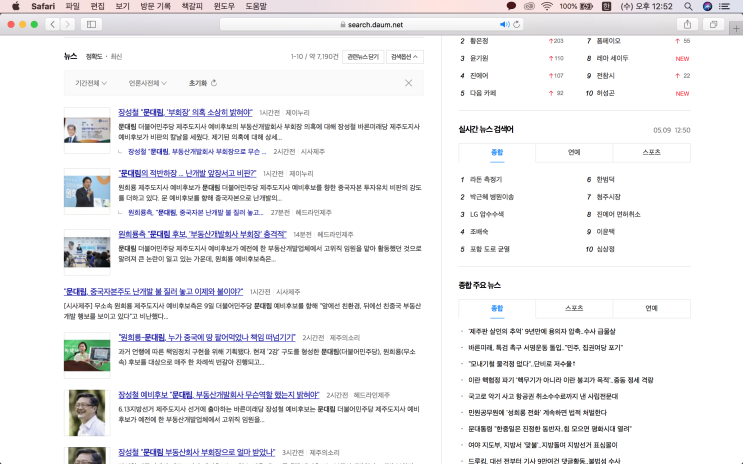Image resolution: width=743 pixels, height=464 pixels.
Task: Click trending keyword 박근혜 병원이송
Action: click(491, 197)
